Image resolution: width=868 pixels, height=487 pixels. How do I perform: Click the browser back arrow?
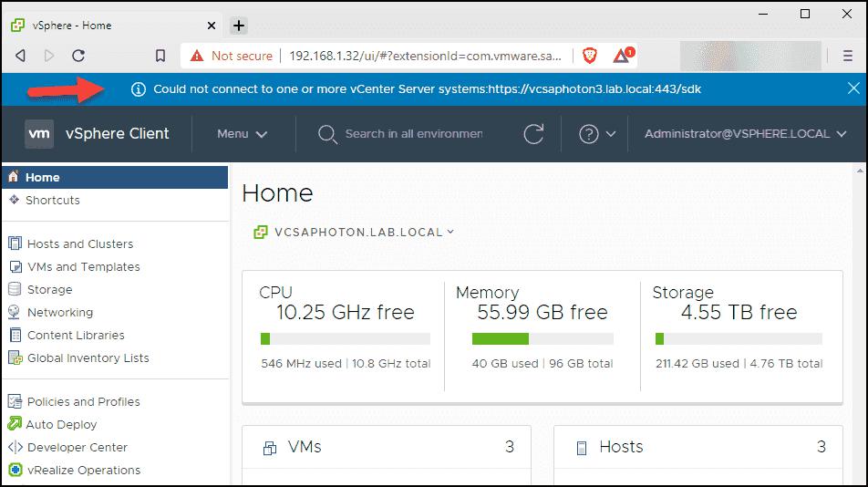20,56
